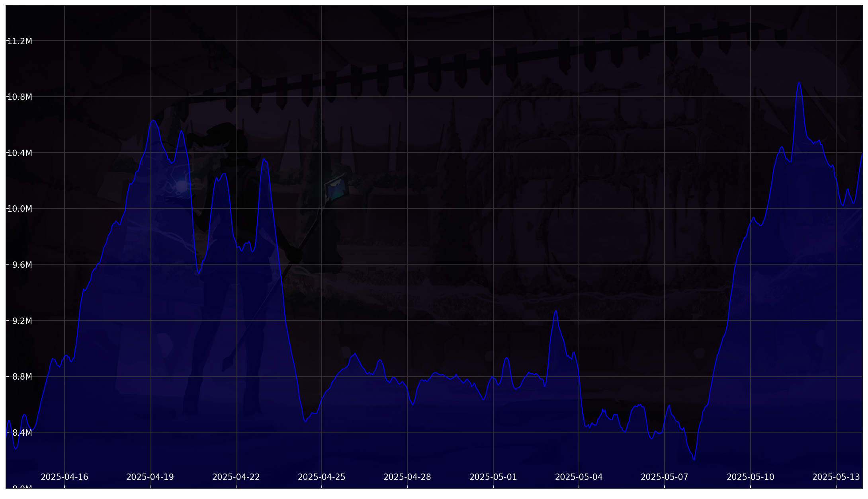This screenshot has height=499, width=868.
Task: Click the 10.0M y-axis label
Action: (x=20, y=209)
